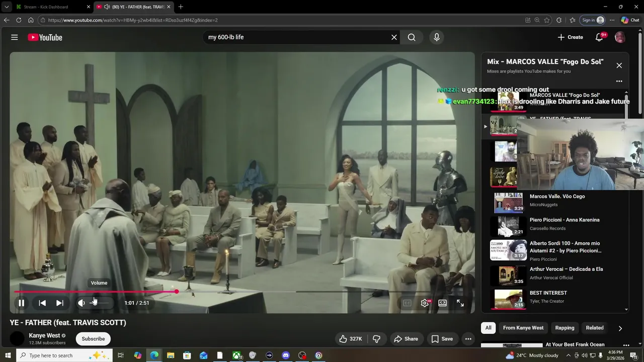Open more actions beside Save button
Screen dimensions: 644x362
[468, 339]
